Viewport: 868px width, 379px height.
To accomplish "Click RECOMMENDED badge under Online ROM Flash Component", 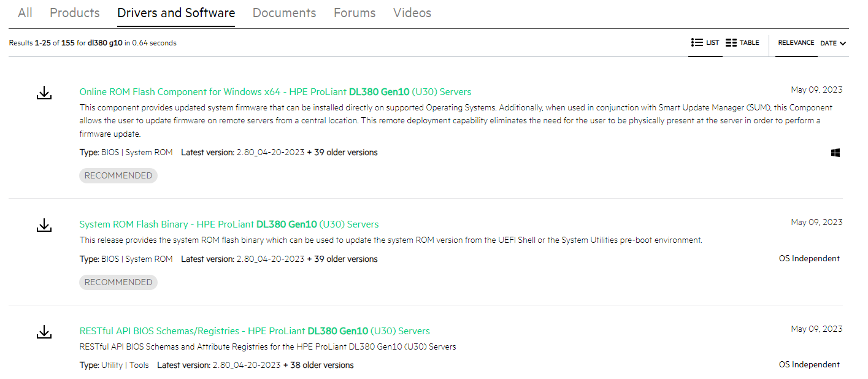I will pyautogui.click(x=118, y=175).
